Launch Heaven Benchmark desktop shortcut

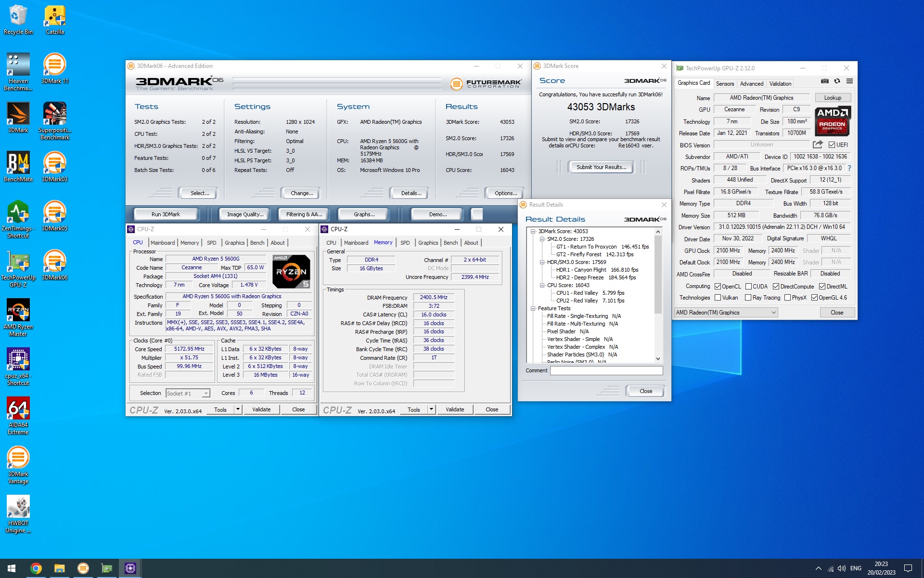(x=18, y=71)
